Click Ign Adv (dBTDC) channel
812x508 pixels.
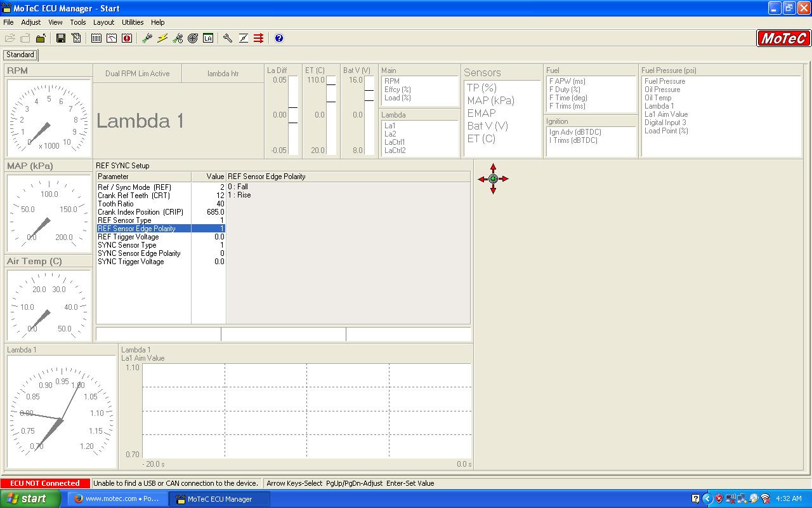click(x=575, y=132)
